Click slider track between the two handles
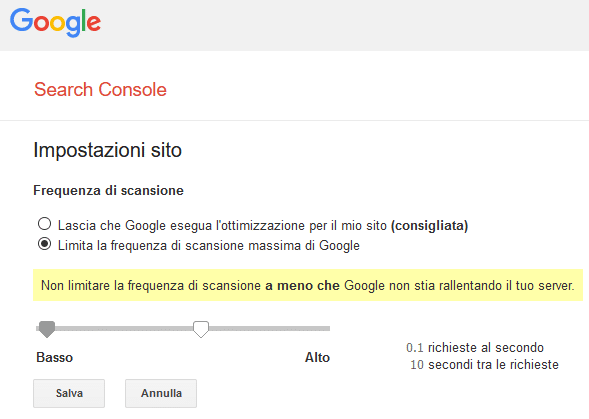Image resolution: width=589 pixels, height=419 pixels. [124, 328]
